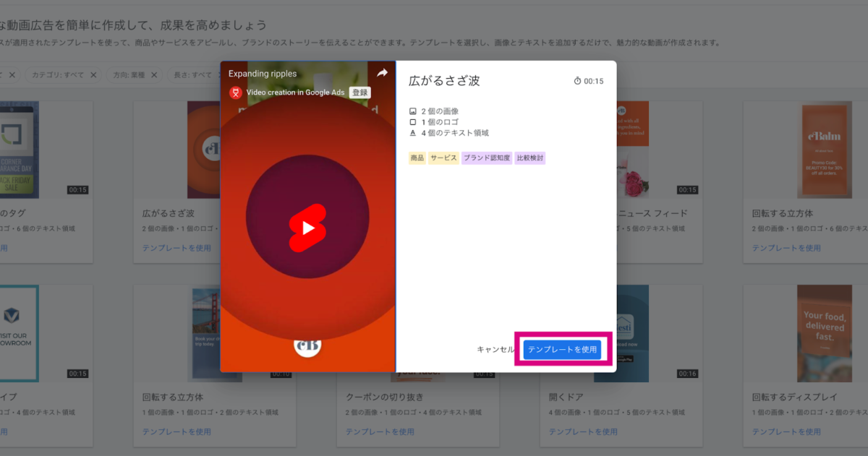Click the 00:16 duration badge on 開くドア card
Viewport: 868px width, 456px height.
pos(687,374)
